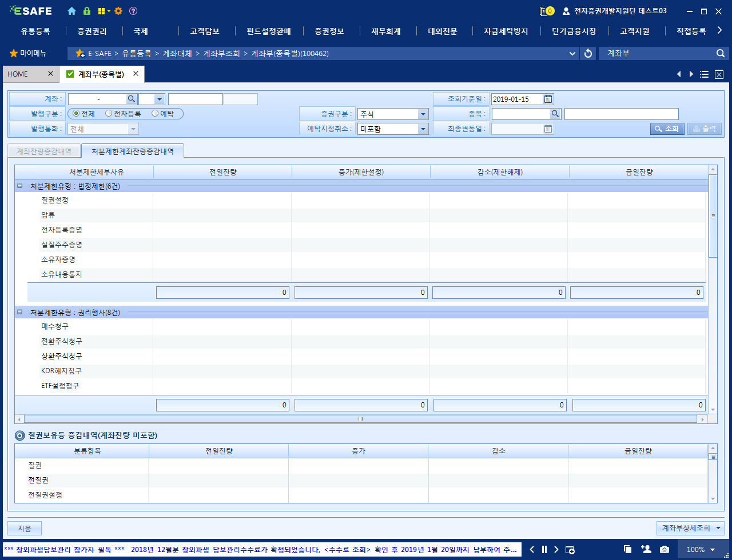
Task: Click the 출력 print button
Action: pos(704,129)
